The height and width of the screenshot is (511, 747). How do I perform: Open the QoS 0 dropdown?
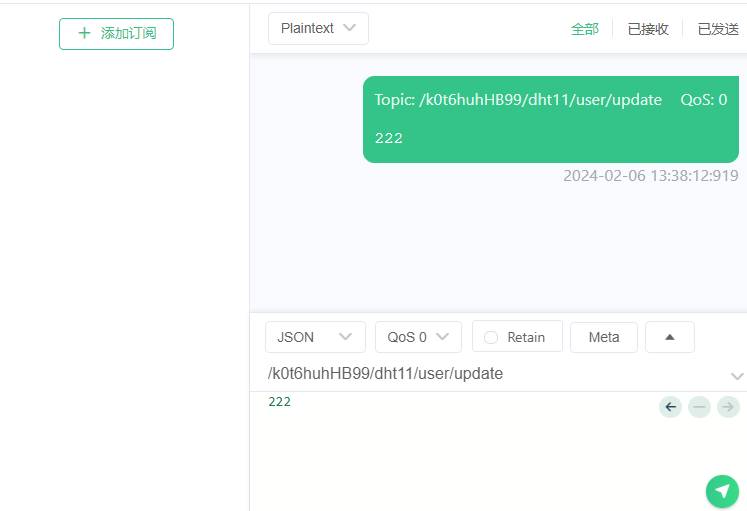pos(418,337)
